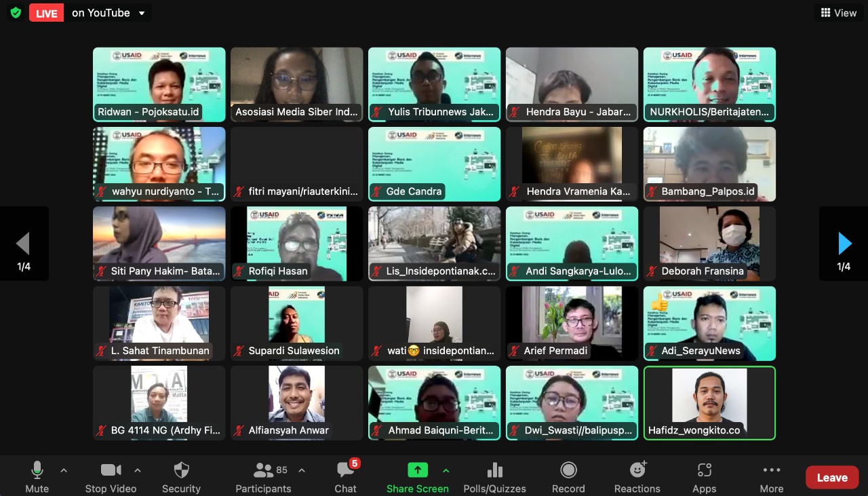Open the Apps panel

704,477
